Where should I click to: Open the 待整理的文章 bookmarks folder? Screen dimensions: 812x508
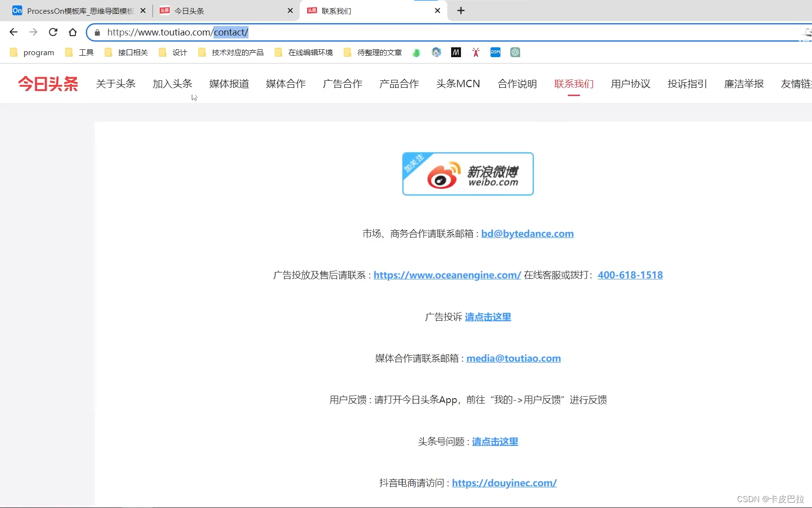pyautogui.click(x=373, y=52)
